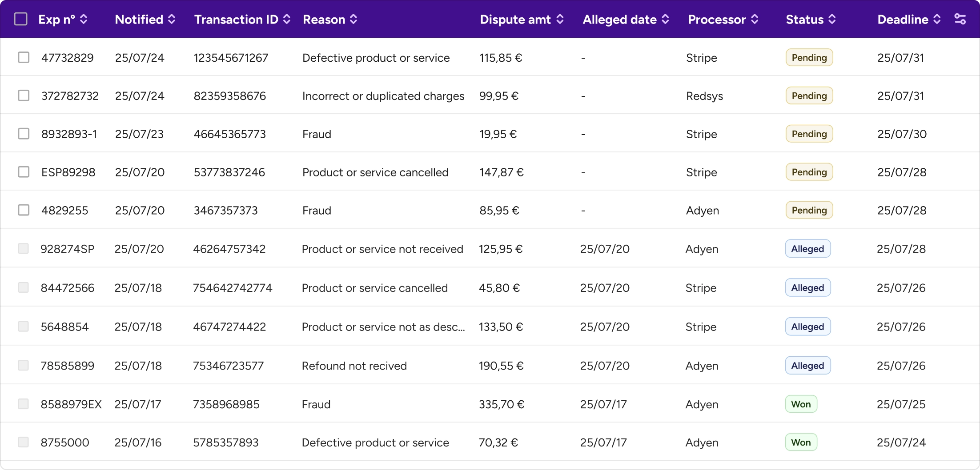The width and height of the screenshot is (980, 470).
Task: Select the checkbox for dispute 47732829
Action: [x=24, y=57]
